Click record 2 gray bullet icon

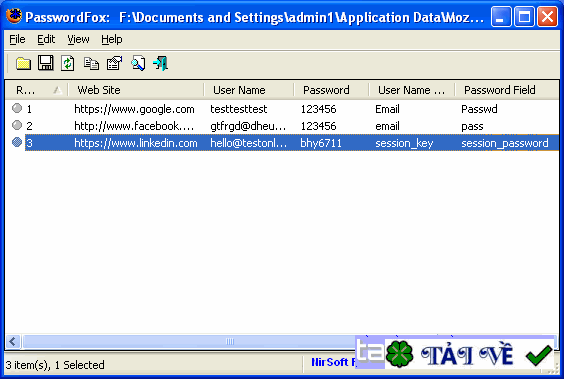(x=17, y=125)
